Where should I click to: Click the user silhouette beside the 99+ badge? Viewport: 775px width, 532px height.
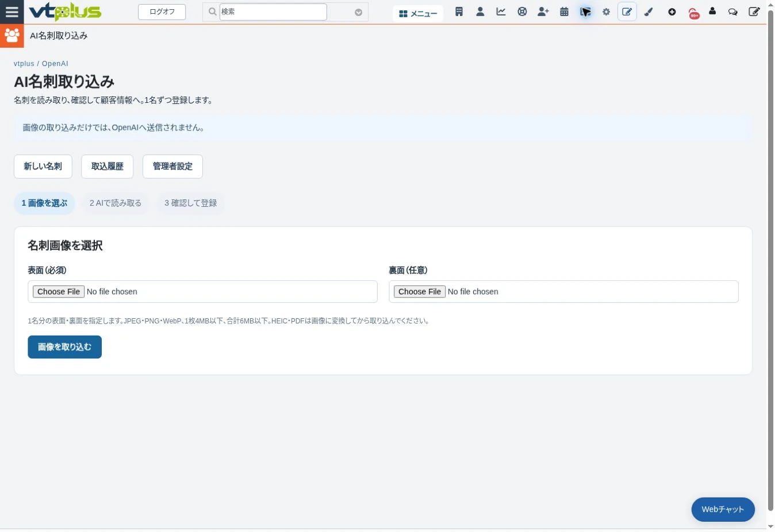[713, 11]
